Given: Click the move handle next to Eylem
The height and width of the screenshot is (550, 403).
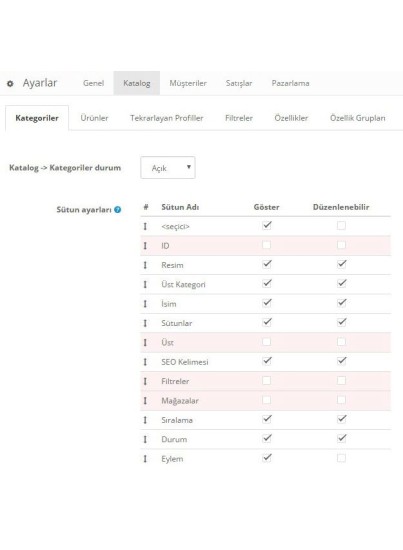Looking at the screenshot, I should point(145,459).
